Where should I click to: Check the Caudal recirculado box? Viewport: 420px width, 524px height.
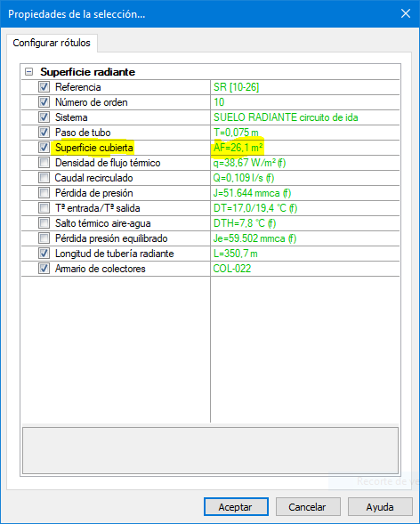(44, 177)
